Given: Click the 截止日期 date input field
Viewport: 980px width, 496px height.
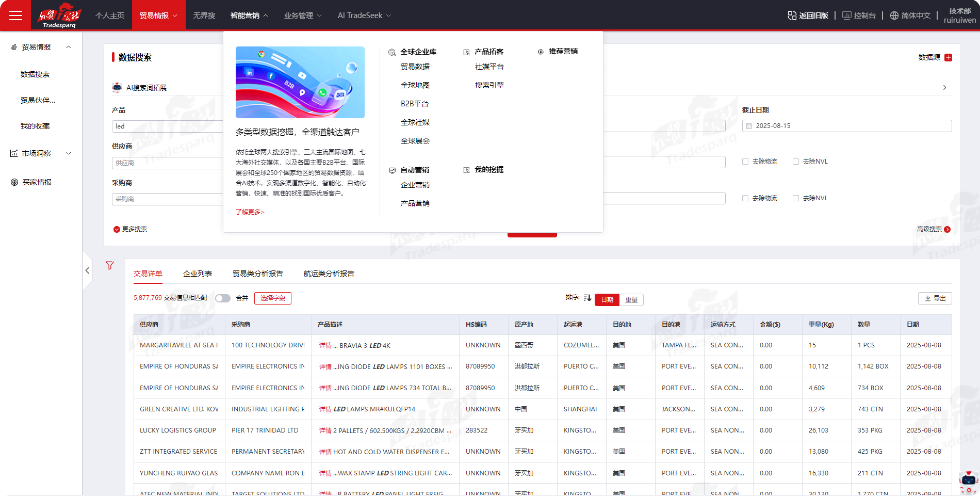Looking at the screenshot, I should (x=846, y=126).
